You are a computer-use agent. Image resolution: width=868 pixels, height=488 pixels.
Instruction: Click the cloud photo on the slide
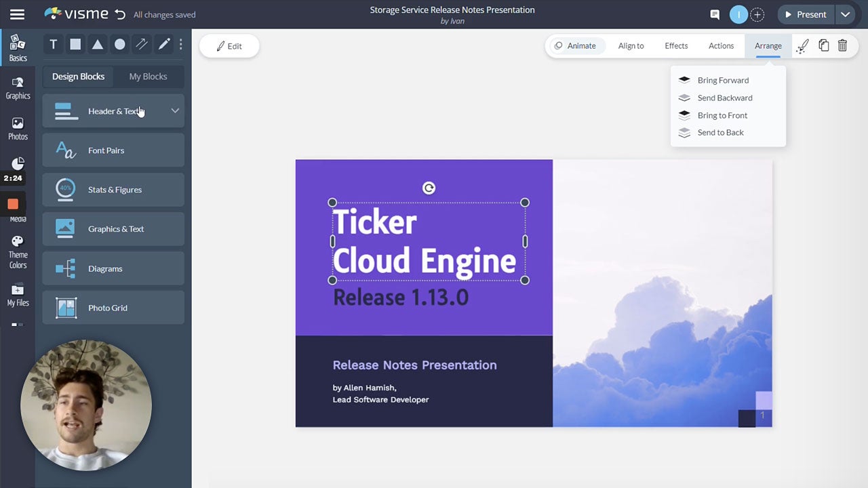[662, 293]
